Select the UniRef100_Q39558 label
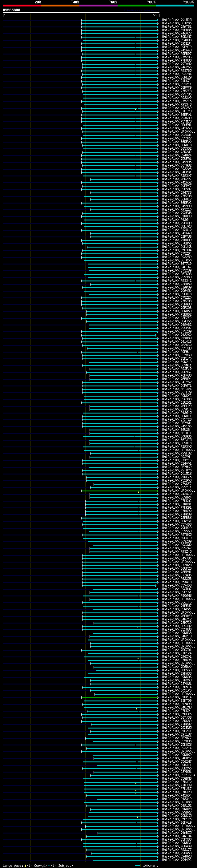 (x=177, y=531)
